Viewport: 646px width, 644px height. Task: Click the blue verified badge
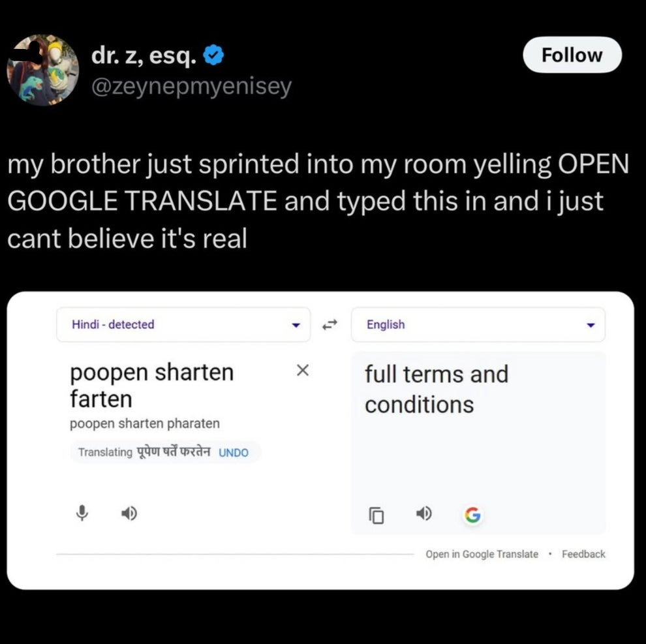(213, 57)
